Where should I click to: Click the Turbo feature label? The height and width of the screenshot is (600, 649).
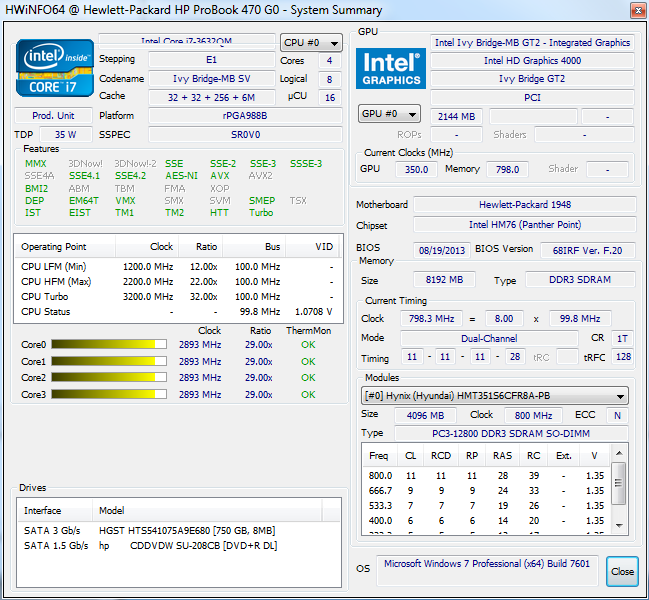pos(261,213)
